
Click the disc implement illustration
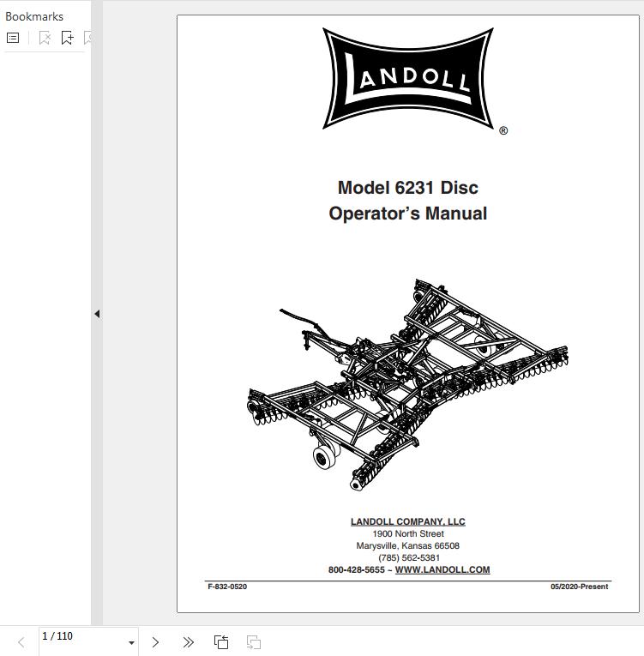pos(407,384)
